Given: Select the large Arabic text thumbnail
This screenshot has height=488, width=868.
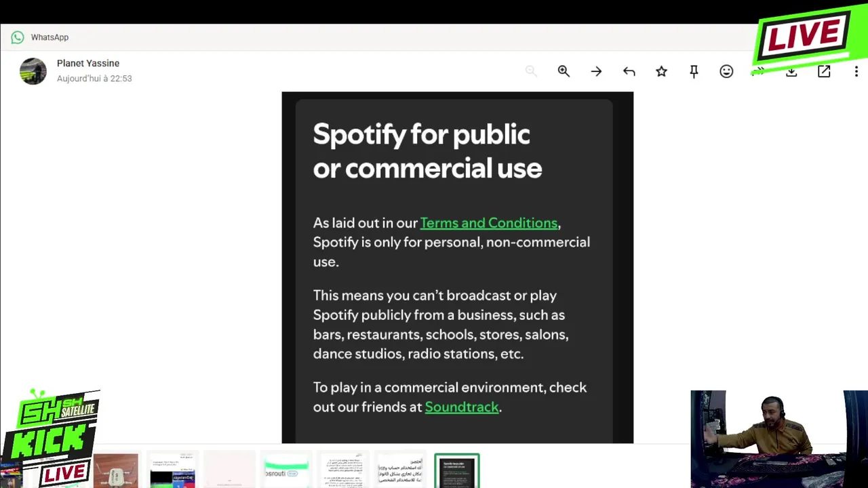Looking at the screenshot, I should 400,470.
